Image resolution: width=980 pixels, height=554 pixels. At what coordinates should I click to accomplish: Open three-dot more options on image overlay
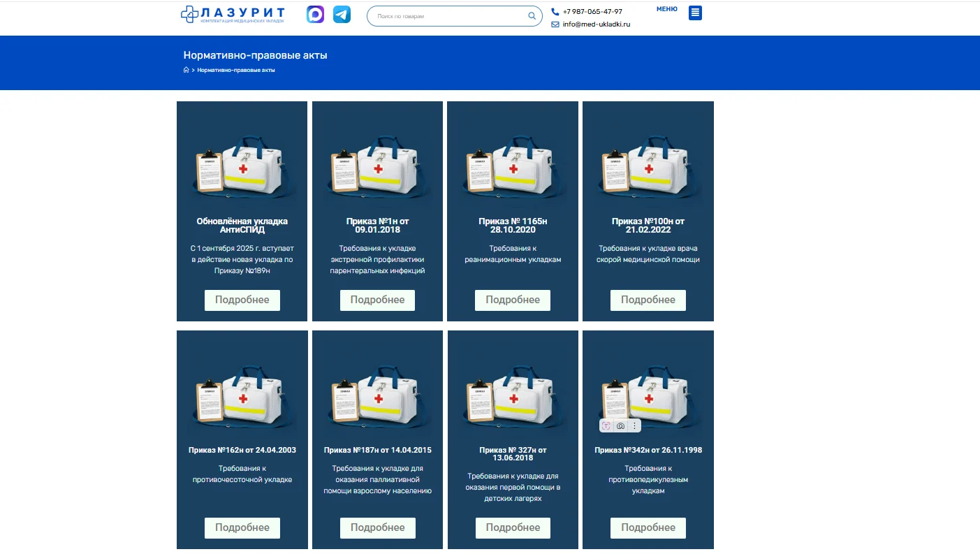tap(634, 426)
